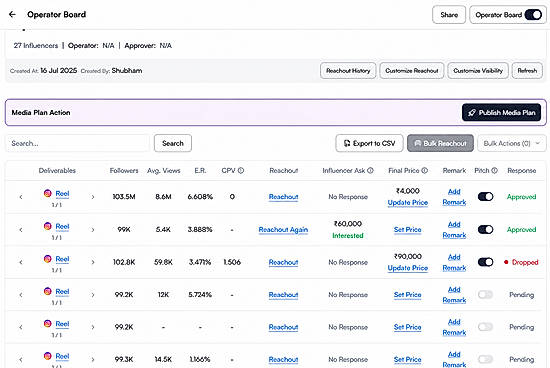Screen dimensions: 550x368
Task: Click Reachout link in the 103.5M row
Action: (x=283, y=197)
